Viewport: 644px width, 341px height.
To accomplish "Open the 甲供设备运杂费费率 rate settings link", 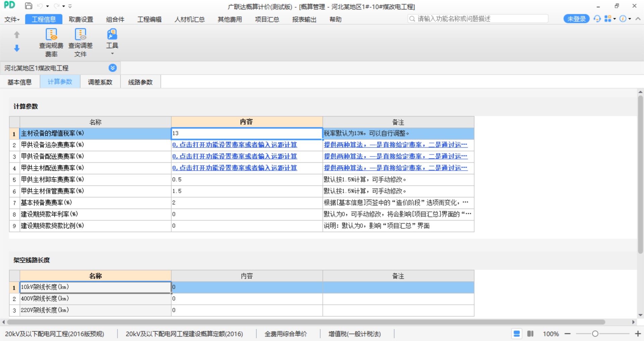I will click(234, 145).
